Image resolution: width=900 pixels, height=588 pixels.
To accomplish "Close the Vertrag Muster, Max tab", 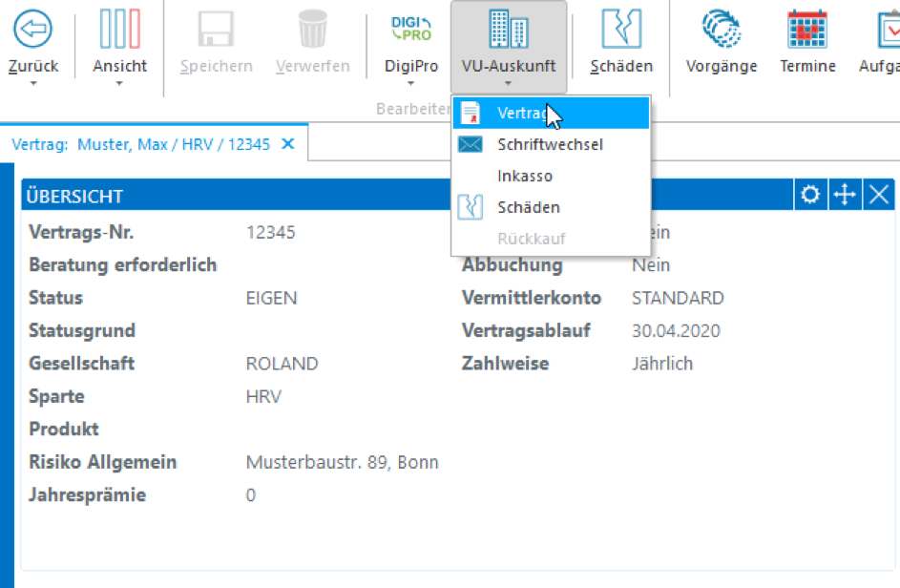I will tap(289, 144).
